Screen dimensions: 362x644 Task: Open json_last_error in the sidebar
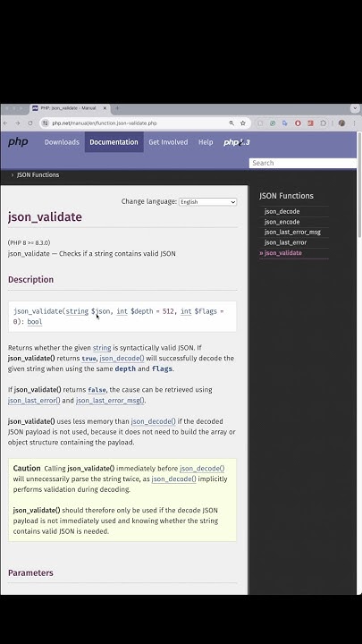[x=286, y=242]
